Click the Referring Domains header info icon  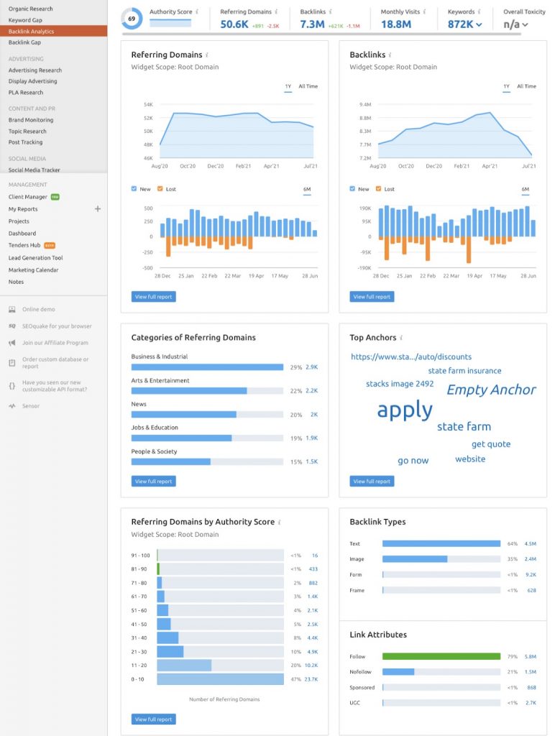[276, 11]
